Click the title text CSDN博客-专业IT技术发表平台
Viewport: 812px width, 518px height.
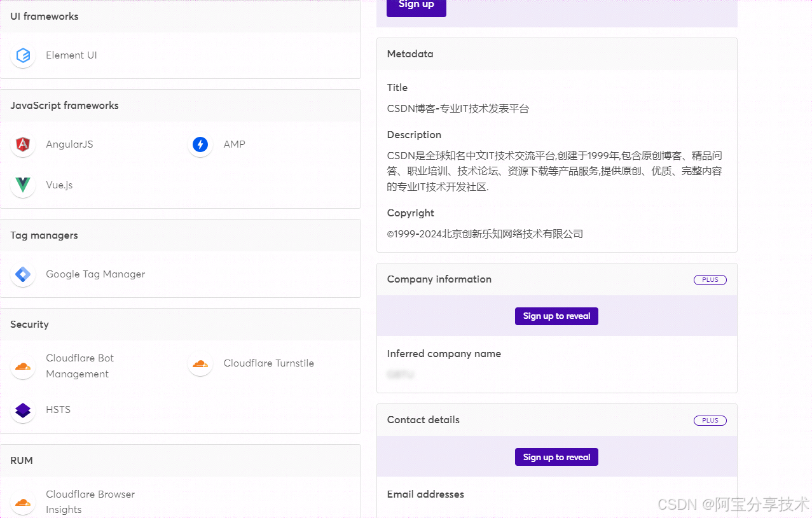point(458,109)
